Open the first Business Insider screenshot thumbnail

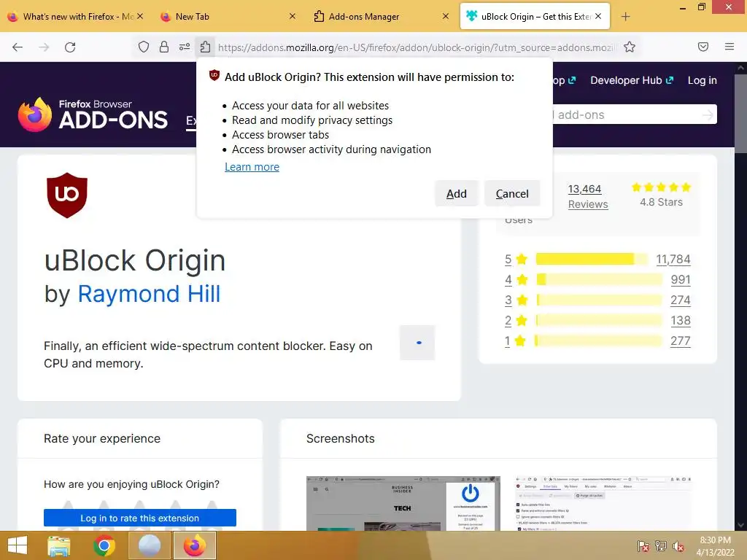tap(403, 503)
